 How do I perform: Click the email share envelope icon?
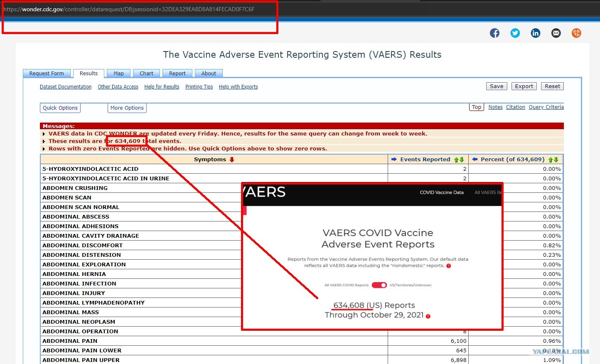556,33
